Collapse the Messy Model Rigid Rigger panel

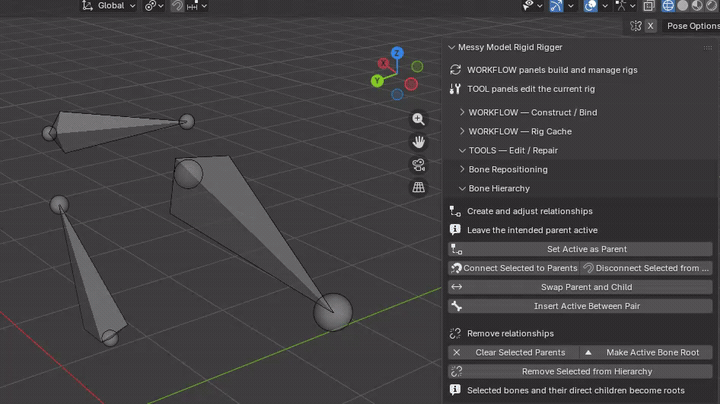(452, 47)
